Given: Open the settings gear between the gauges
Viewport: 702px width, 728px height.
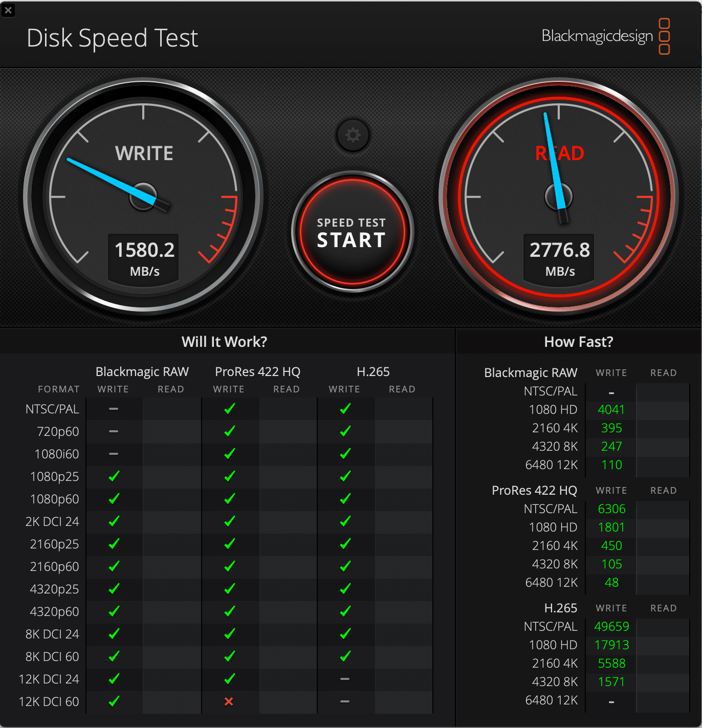Looking at the screenshot, I should point(352,135).
